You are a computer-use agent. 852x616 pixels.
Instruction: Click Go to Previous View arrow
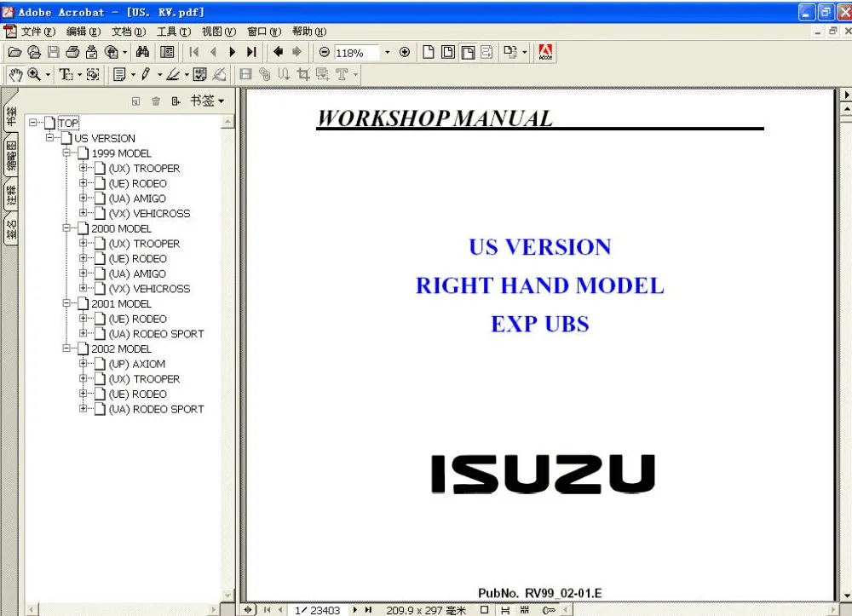click(279, 52)
